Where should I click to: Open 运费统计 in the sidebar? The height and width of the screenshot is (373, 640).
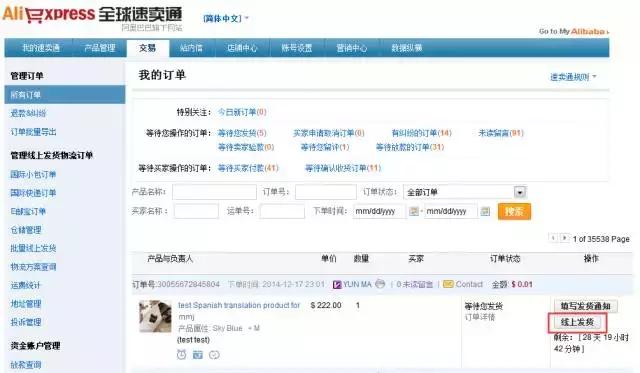click(x=26, y=285)
